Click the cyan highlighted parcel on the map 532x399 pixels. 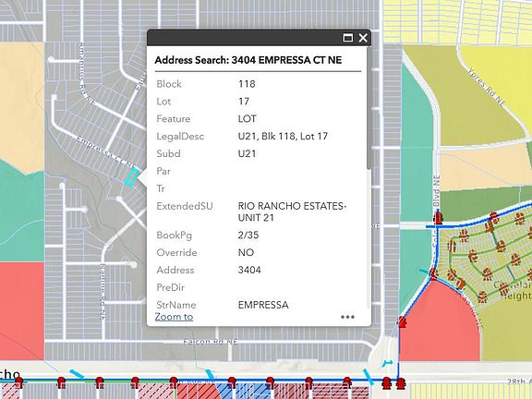click(132, 177)
